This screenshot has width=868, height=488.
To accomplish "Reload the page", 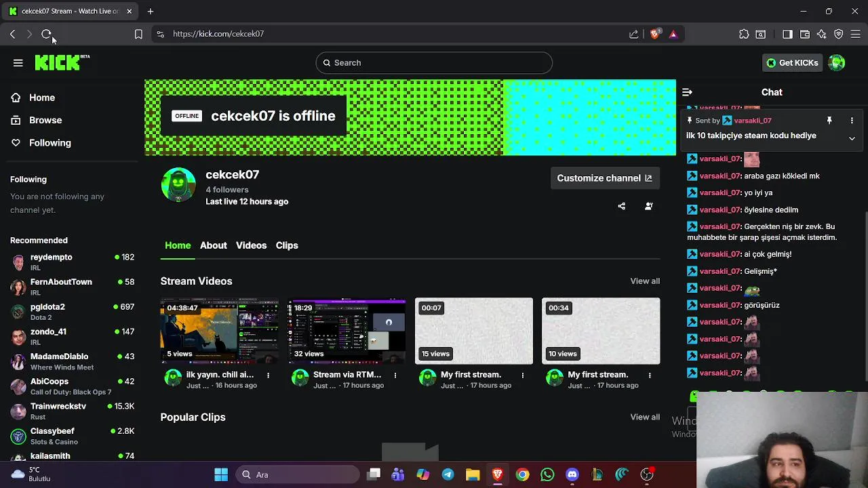I will (46, 34).
